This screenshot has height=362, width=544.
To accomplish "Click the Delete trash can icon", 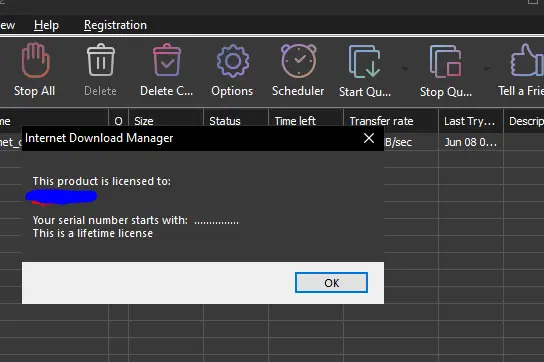I will 101,60.
